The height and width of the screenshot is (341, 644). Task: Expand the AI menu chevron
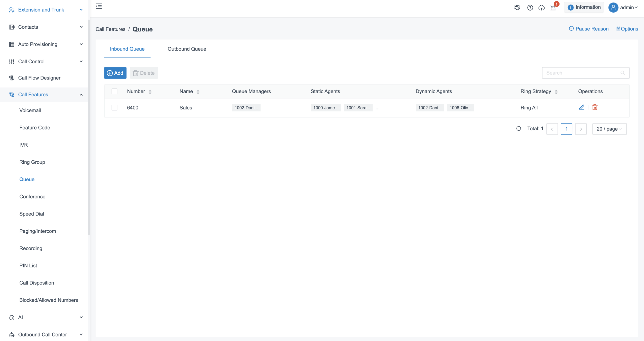coord(81,317)
